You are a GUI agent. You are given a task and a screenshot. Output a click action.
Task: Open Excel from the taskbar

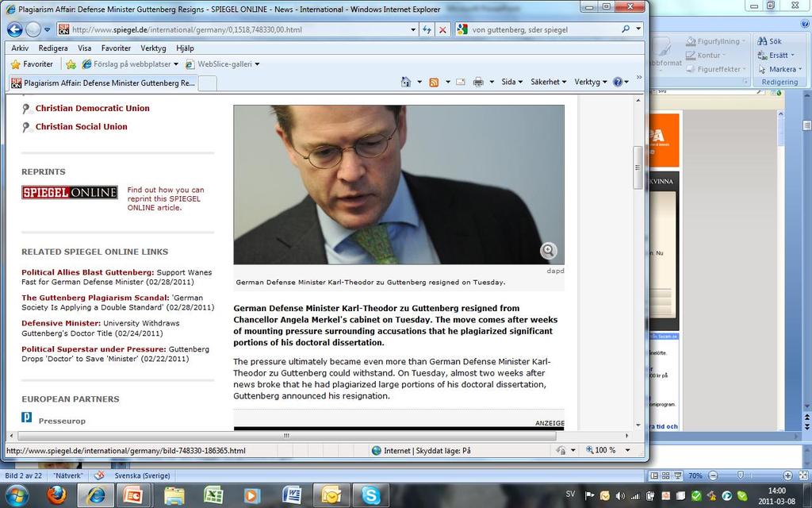click(x=213, y=495)
